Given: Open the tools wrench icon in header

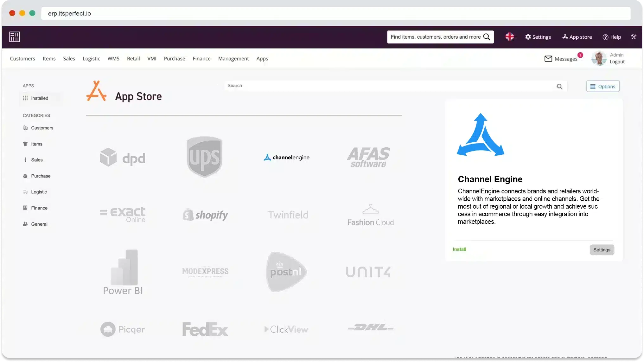Looking at the screenshot, I should pyautogui.click(x=633, y=37).
